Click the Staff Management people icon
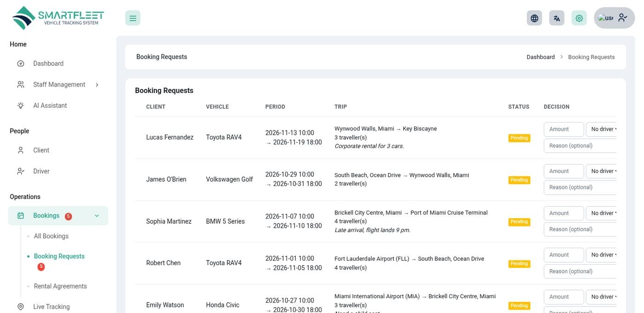Viewport: 644px width, 313px height. (21, 85)
